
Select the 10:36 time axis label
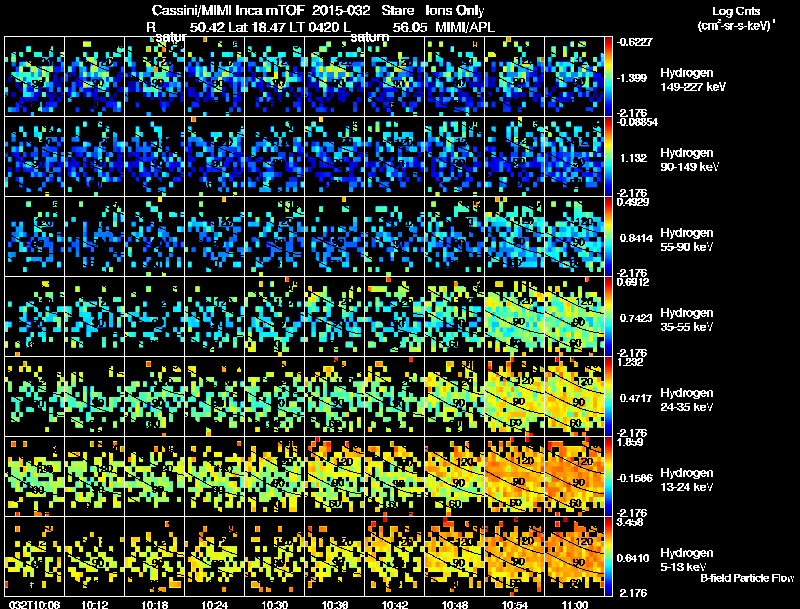335,605
